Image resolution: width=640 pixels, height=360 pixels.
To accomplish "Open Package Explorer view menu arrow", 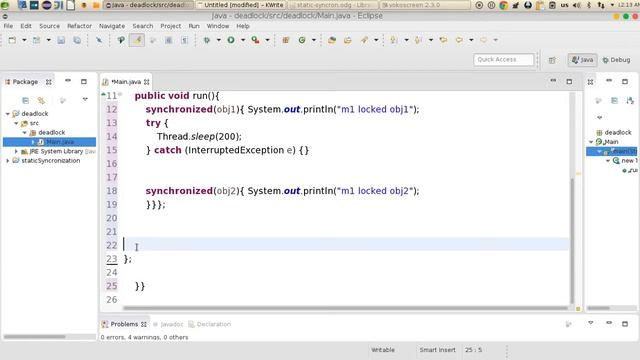I will pyautogui.click(x=85, y=100).
